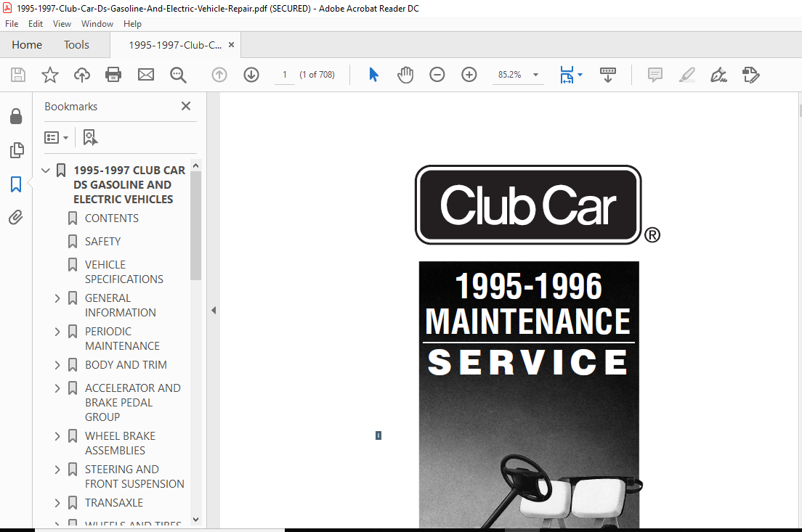Open the BODY AND TRIM bookmark
The image size is (802, 532).
(x=126, y=365)
